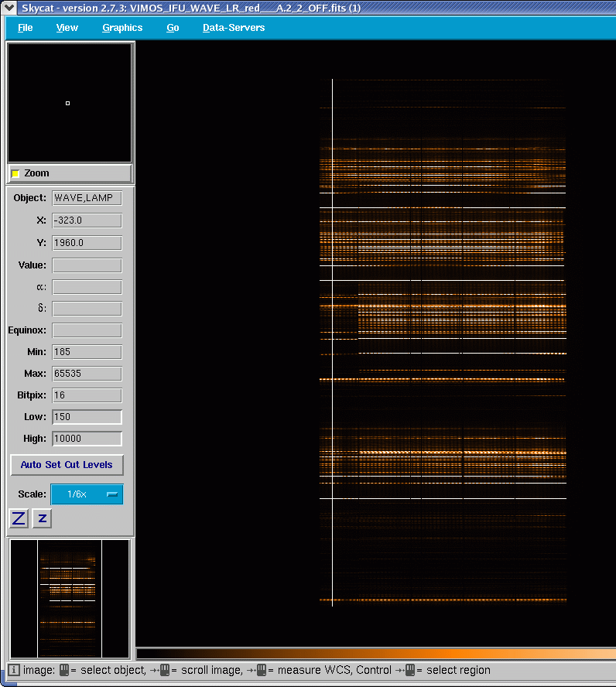Open the File menu
Viewport: 616px width, 687px height.
point(25,28)
